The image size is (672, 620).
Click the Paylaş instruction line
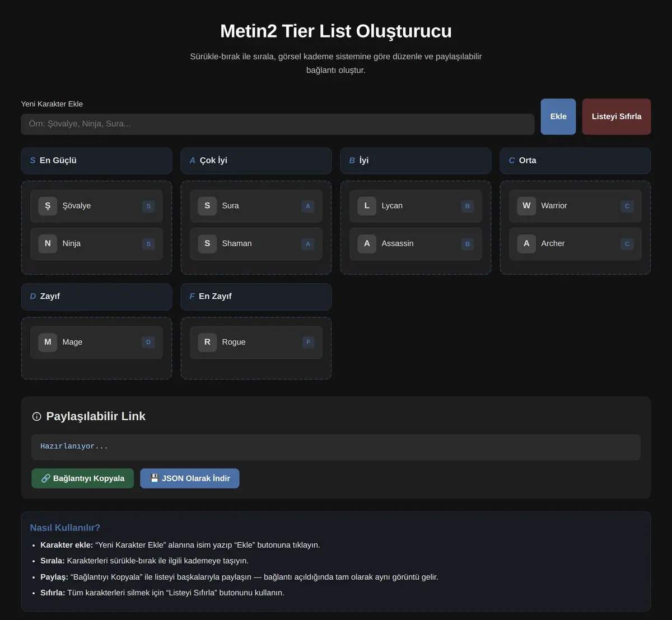239,577
